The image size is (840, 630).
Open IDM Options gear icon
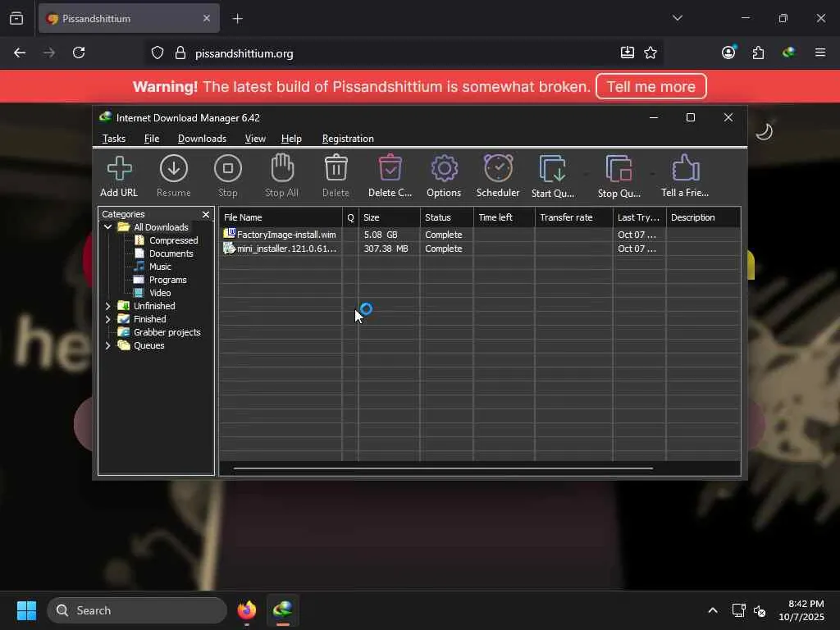pos(444,176)
